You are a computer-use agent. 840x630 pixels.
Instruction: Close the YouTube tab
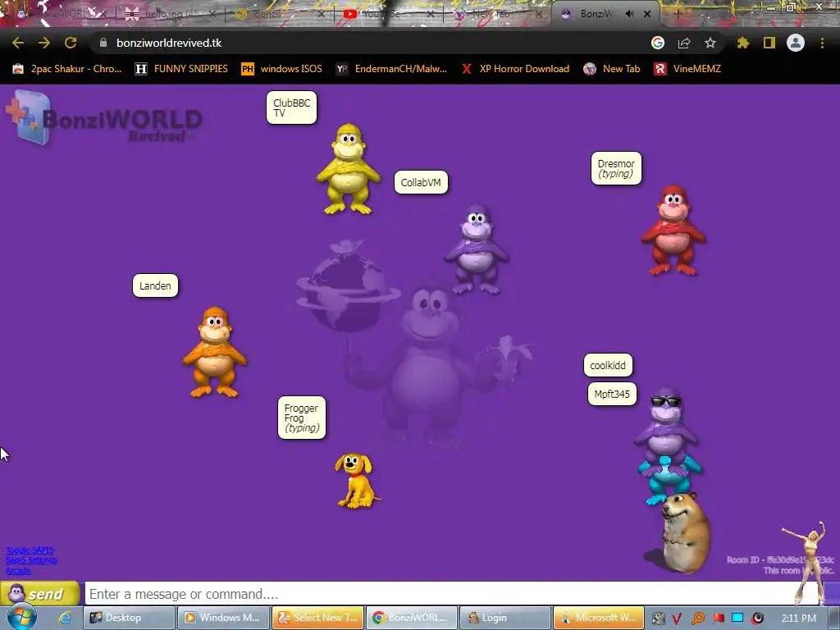(431, 14)
